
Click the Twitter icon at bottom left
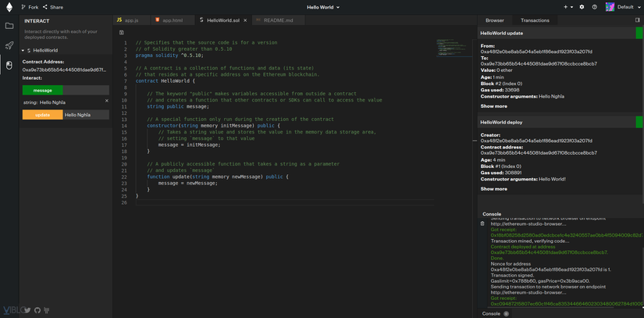pyautogui.click(x=27, y=310)
